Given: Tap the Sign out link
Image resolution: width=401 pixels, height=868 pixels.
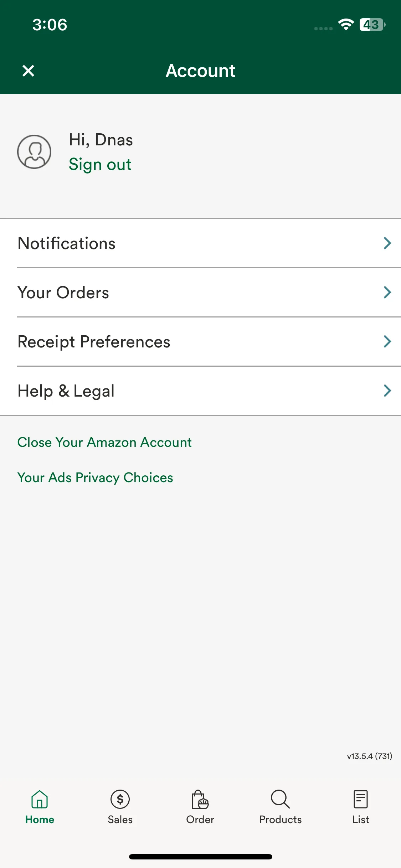Looking at the screenshot, I should tap(100, 165).
